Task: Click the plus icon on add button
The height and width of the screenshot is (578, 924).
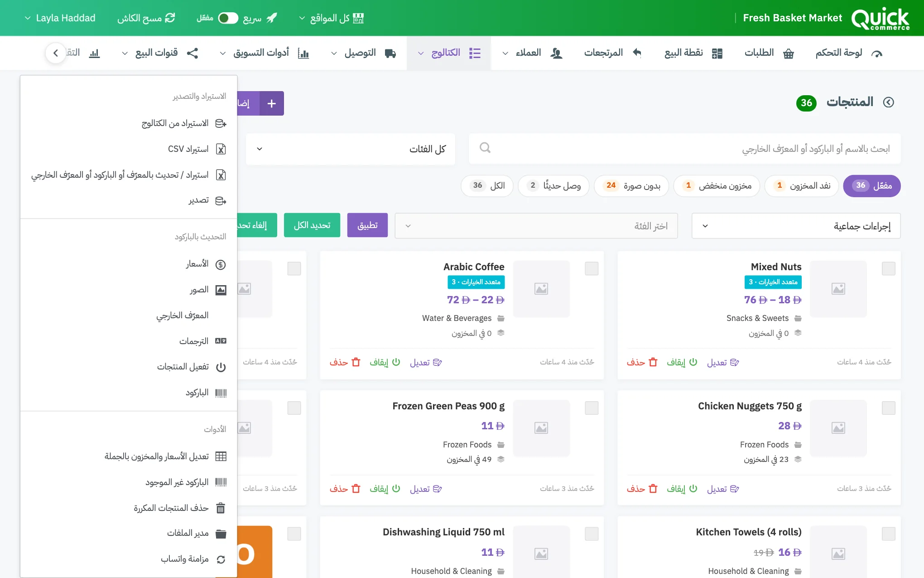Action: coord(272,103)
